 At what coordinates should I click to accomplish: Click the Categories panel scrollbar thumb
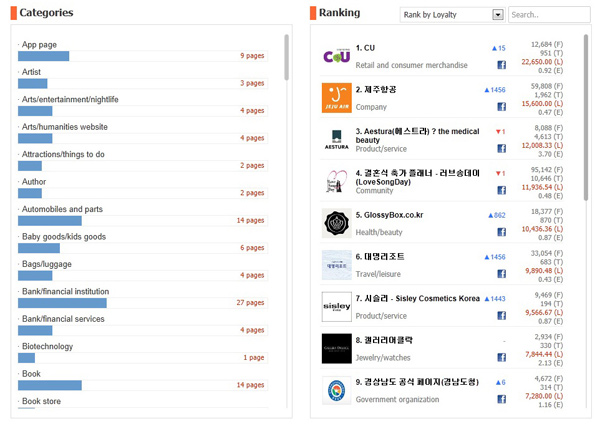click(286, 57)
